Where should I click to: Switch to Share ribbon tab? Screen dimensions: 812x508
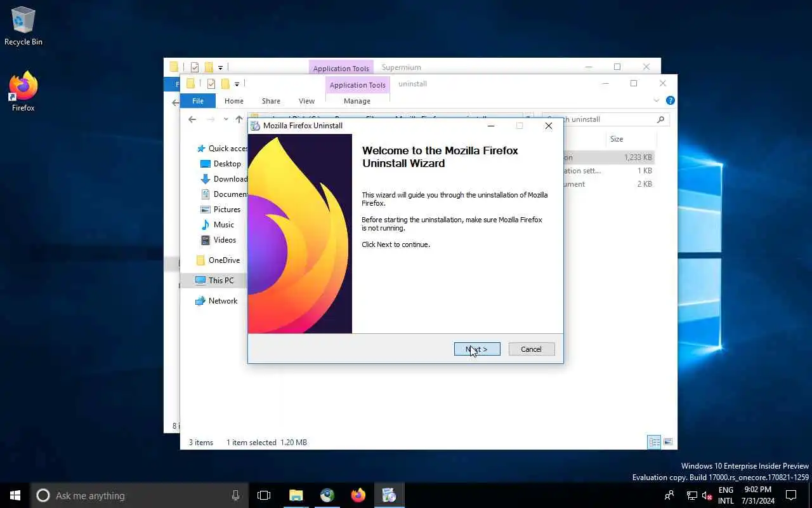click(271, 101)
